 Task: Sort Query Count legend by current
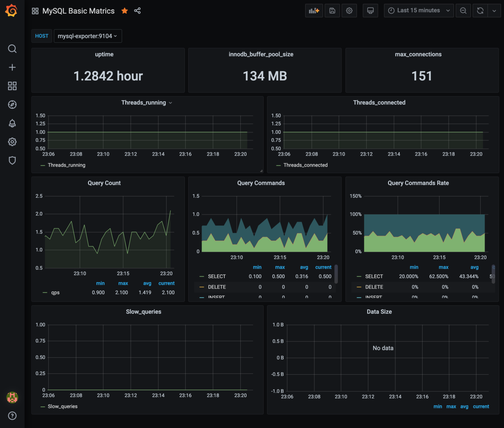(x=166, y=283)
